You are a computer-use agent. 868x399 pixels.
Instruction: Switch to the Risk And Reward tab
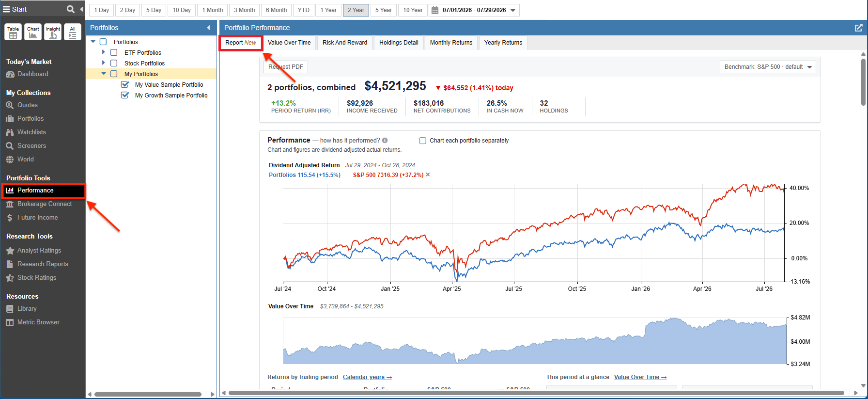[x=345, y=43]
